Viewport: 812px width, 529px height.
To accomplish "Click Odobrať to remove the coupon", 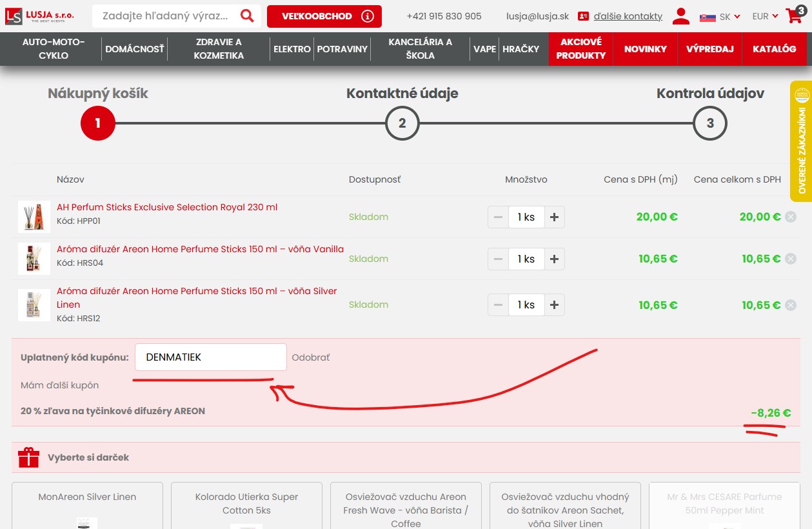I will (x=311, y=357).
